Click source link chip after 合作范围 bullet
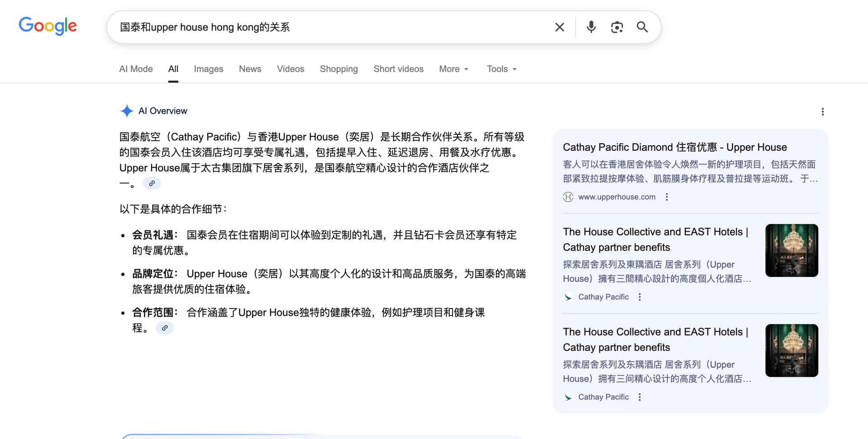 (165, 328)
